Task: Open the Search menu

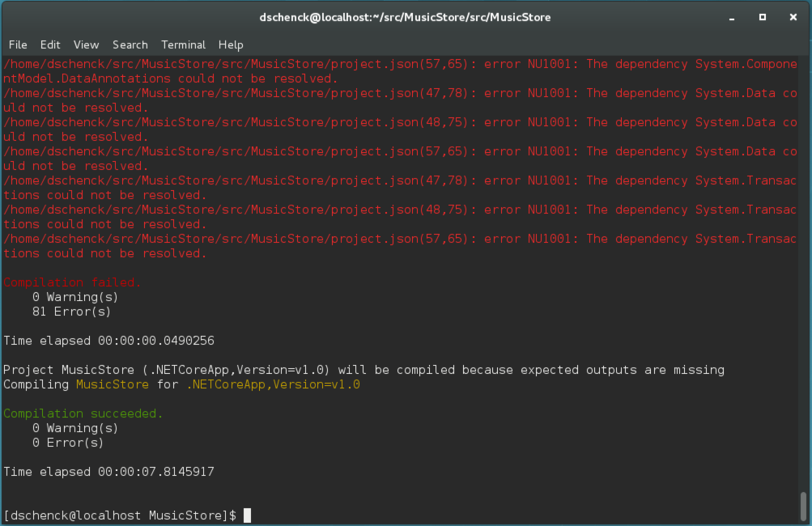Action: (130, 45)
